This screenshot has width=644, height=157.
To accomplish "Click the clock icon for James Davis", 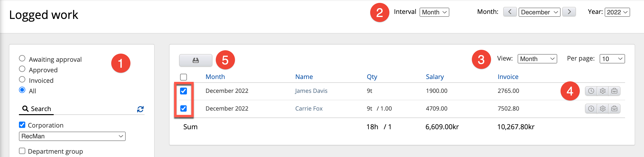I will [x=591, y=91].
